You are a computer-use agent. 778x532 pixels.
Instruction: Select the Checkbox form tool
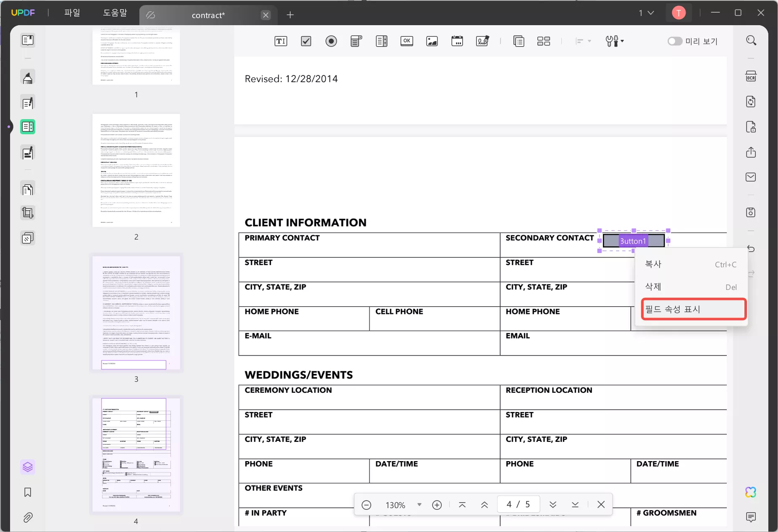306,41
